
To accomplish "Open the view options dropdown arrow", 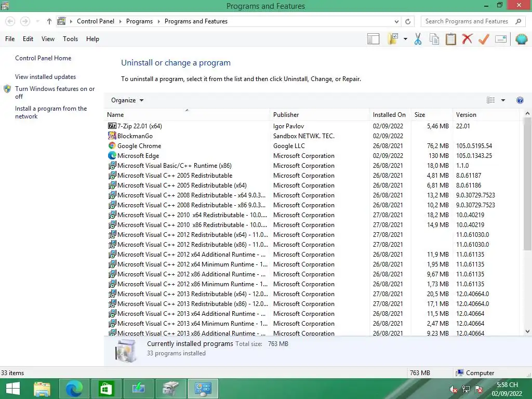I will [x=503, y=100].
